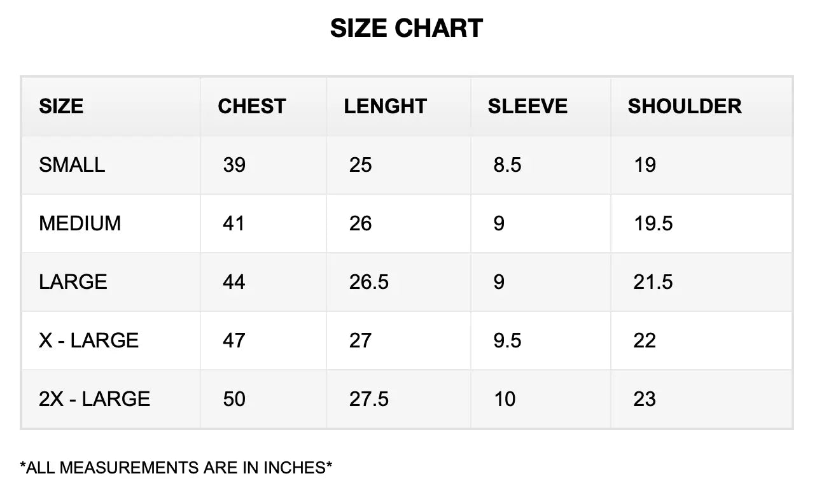
Task: Select the CHEST column header
Action: point(252,106)
